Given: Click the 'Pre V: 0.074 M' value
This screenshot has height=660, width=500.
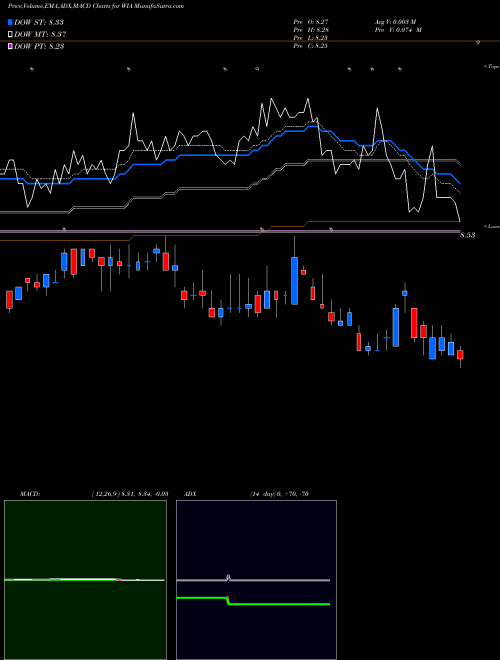Looking at the screenshot, I should (398, 30).
